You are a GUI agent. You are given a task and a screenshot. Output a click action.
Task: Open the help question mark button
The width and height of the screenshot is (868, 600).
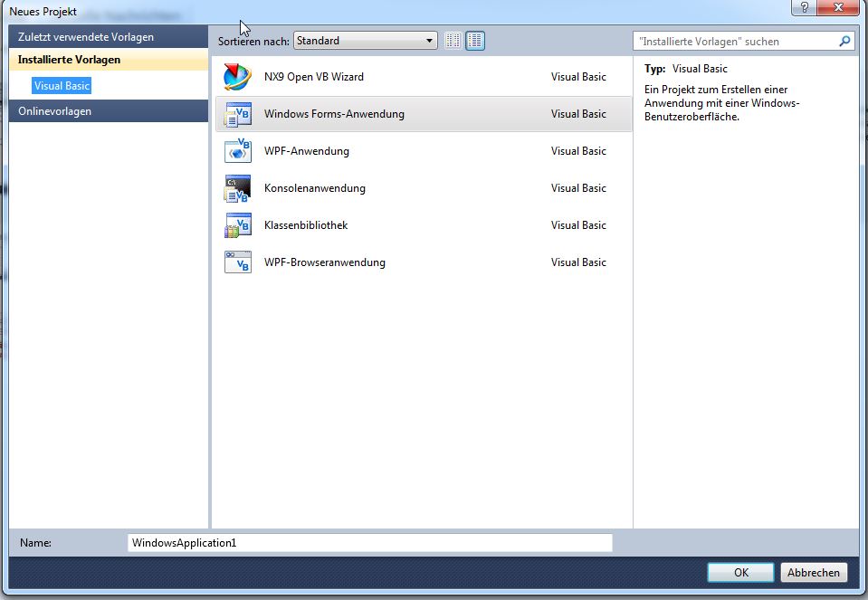coord(805,8)
